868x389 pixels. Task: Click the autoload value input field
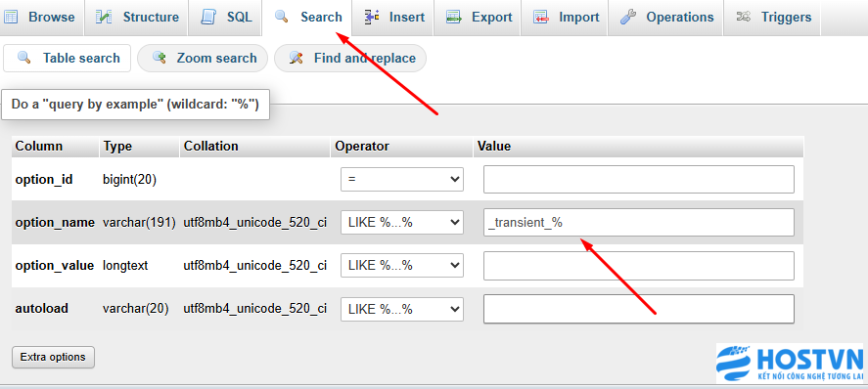(x=639, y=309)
